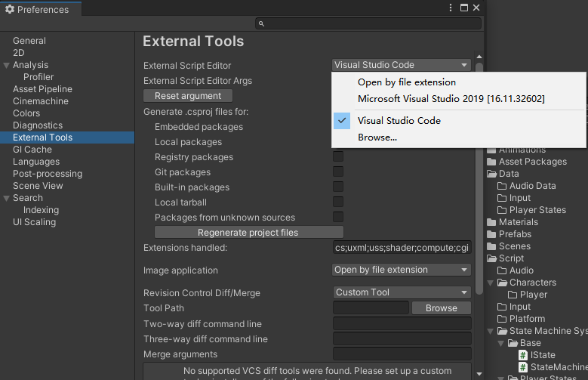This screenshot has width=588, height=380.
Task: Click the search magnifier icon in Preferences
Action: [x=261, y=23]
